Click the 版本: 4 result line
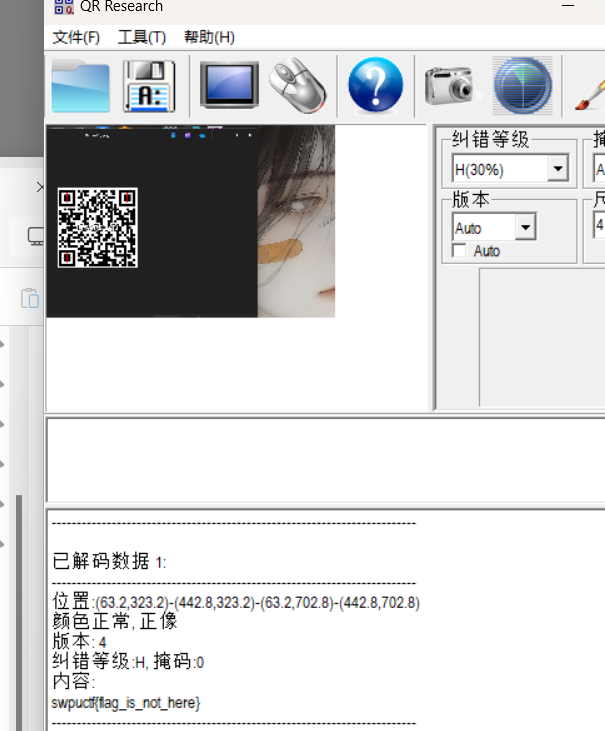Screen dimensions: 605x731 pyautogui.click(x=79, y=641)
